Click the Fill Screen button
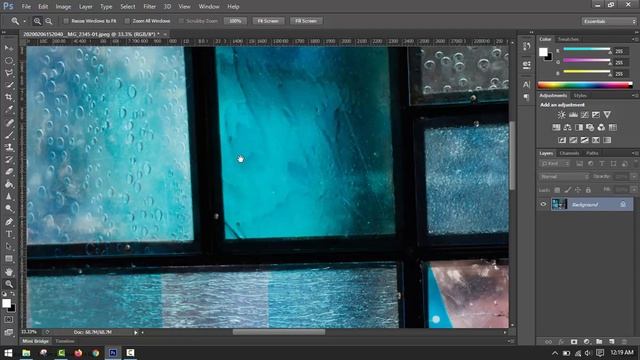Viewport: 640px width, 360px height. tap(306, 21)
